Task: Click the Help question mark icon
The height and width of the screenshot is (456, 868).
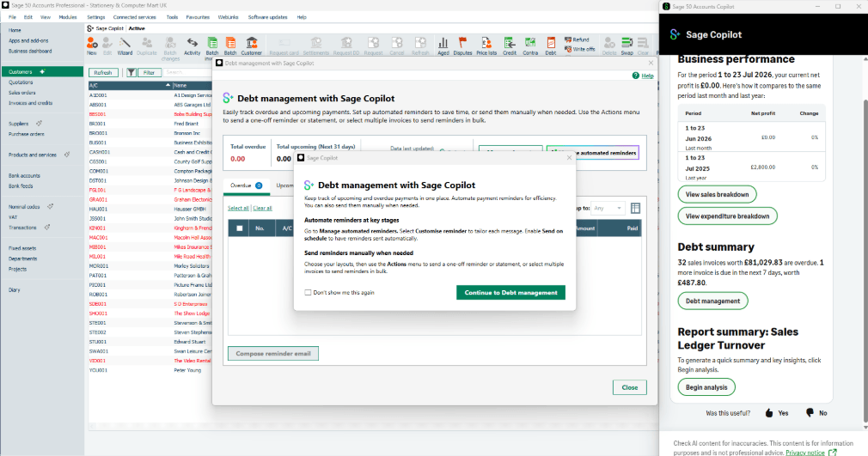Action: [x=635, y=76]
